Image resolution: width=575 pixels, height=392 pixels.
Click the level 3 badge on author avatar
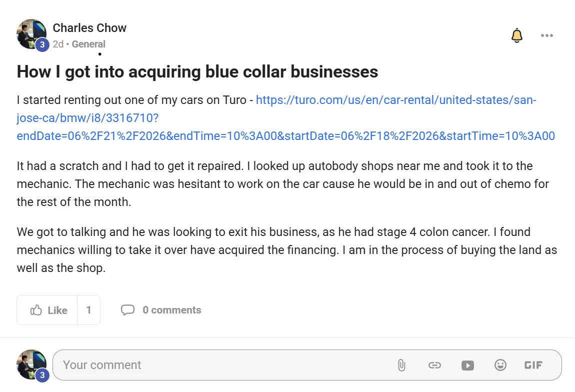42,44
